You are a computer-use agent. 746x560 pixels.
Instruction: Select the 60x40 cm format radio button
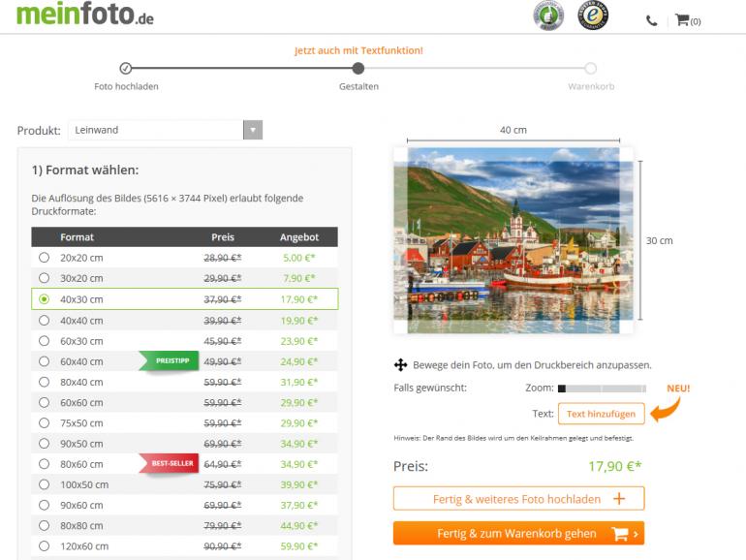44,361
